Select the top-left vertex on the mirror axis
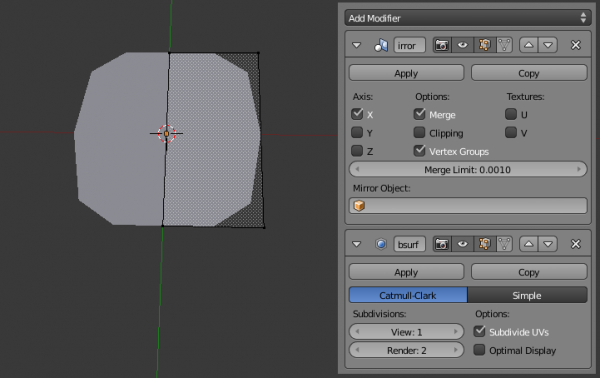Screen dimensions: 600x378 tap(169, 52)
